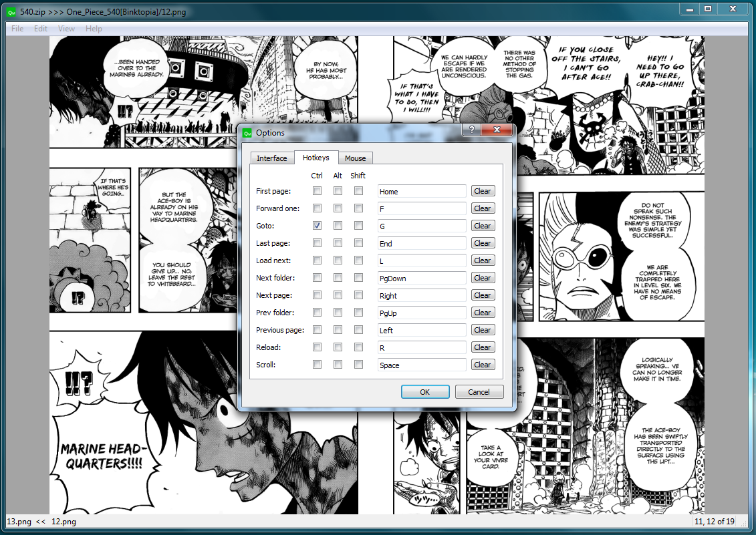Switch to the Interface tab
The width and height of the screenshot is (756, 535).
(x=272, y=158)
